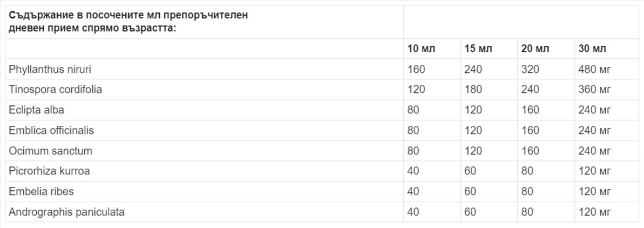Select the Emblica officinalis ingredient name
This screenshot has height=228, width=644.
(x=51, y=130)
